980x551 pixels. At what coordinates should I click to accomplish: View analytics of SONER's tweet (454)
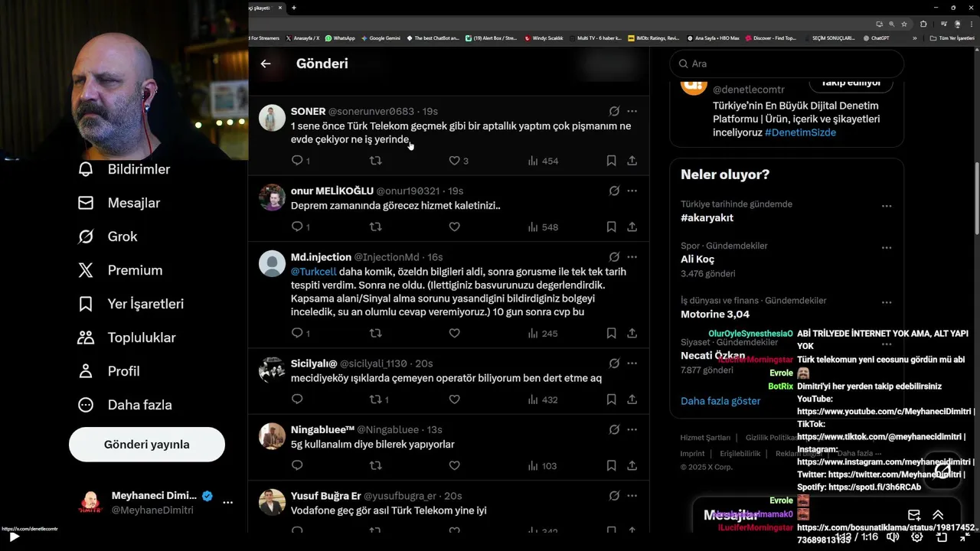click(x=543, y=161)
